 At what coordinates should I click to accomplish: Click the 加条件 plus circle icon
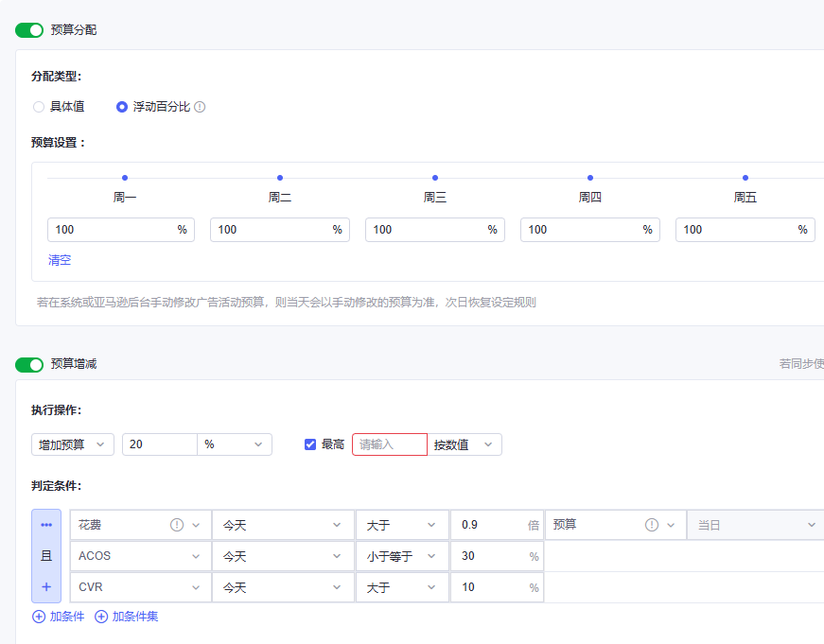39,617
